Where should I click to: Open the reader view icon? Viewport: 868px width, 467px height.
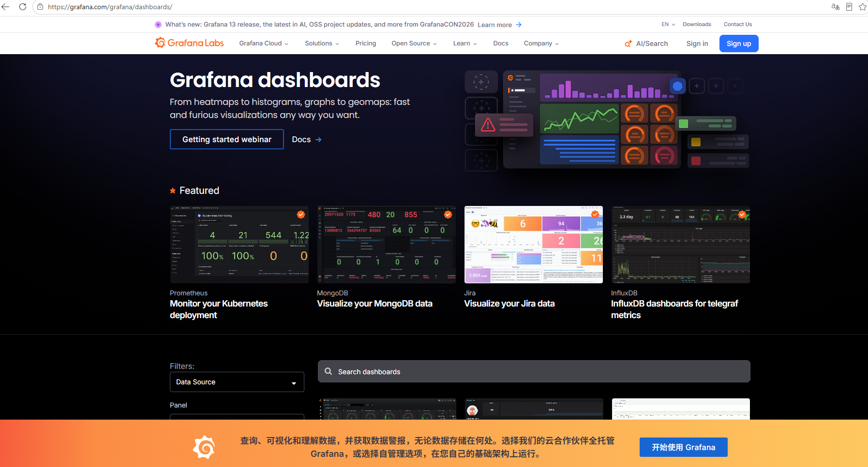(x=849, y=7)
